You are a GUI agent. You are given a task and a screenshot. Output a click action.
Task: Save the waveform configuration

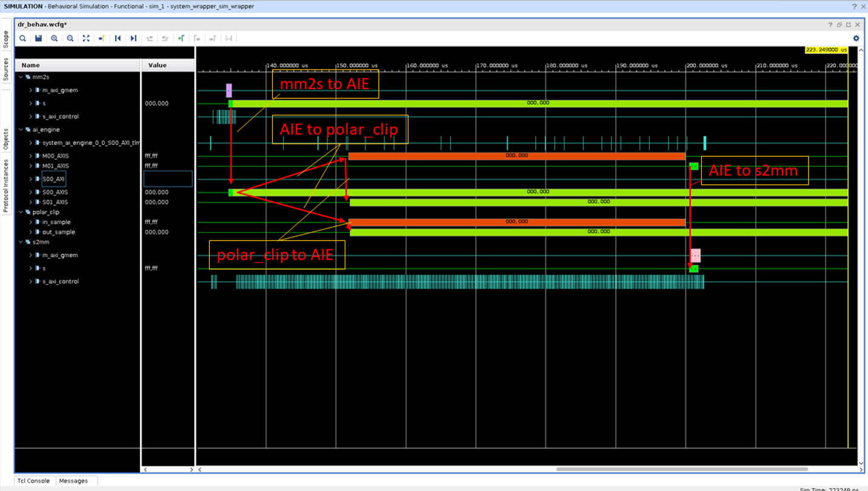pos(38,38)
